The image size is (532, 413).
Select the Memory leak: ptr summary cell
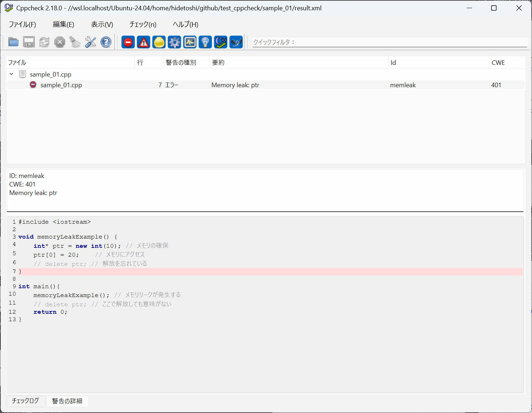point(235,85)
